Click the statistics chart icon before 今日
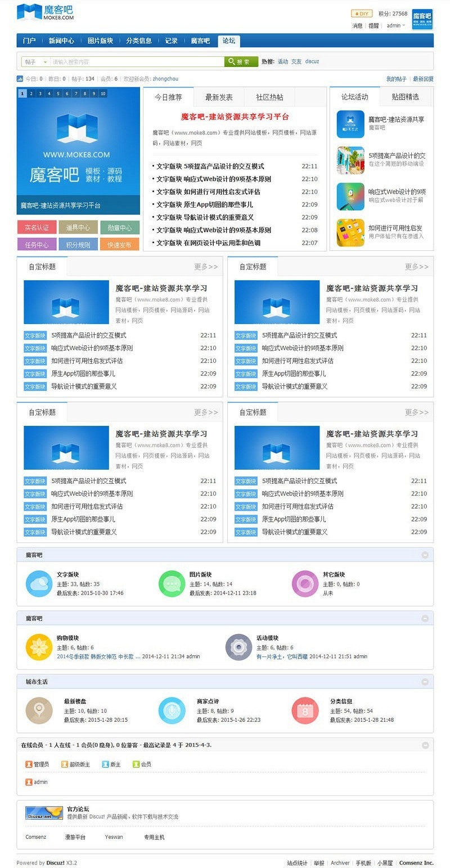The image size is (450, 868). (20, 79)
